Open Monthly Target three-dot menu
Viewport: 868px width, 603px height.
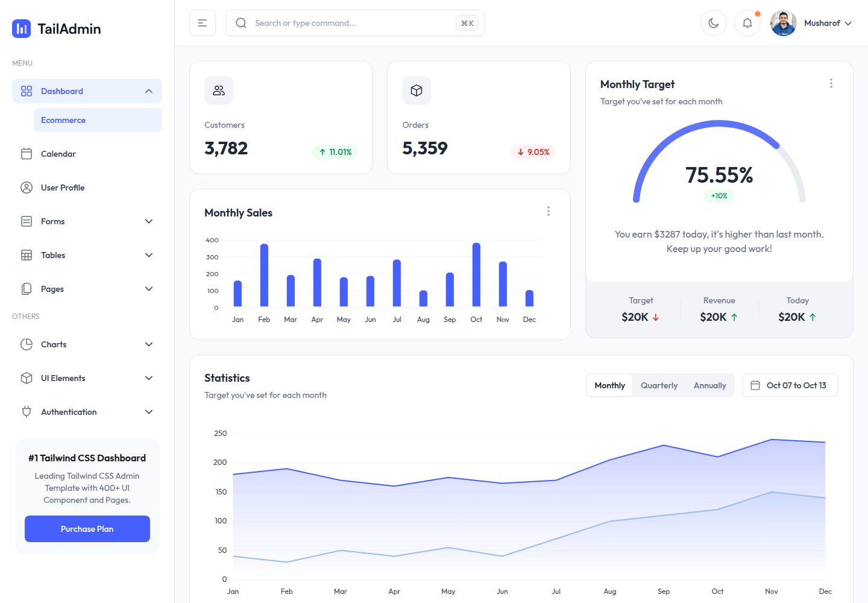(831, 83)
